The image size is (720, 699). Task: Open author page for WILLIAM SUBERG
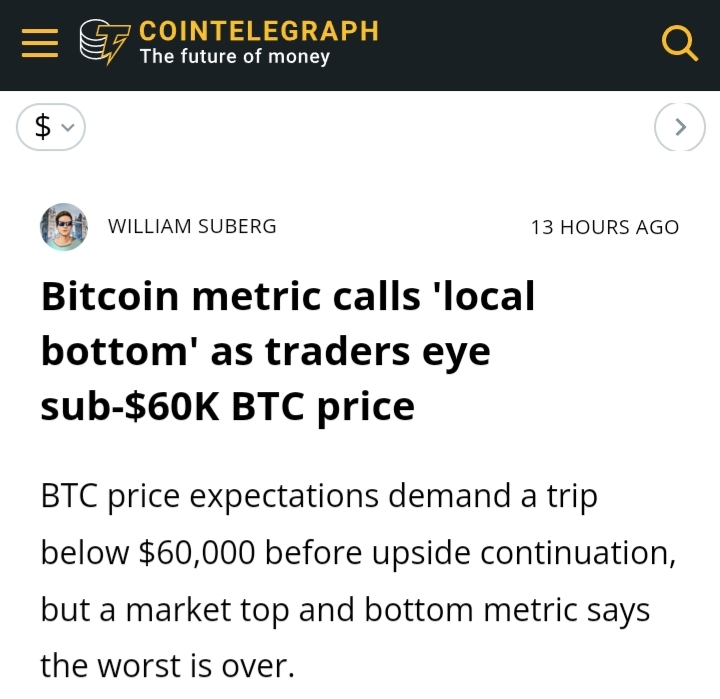click(x=192, y=226)
